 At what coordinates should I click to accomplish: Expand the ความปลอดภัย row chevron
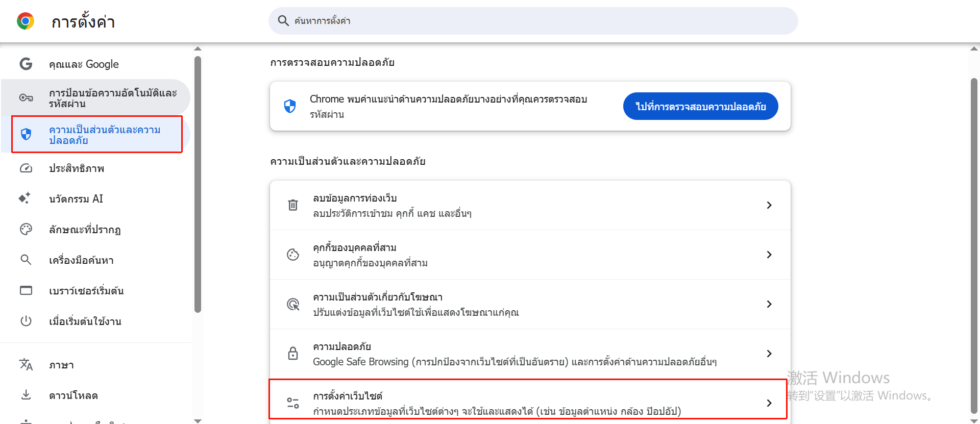769,354
